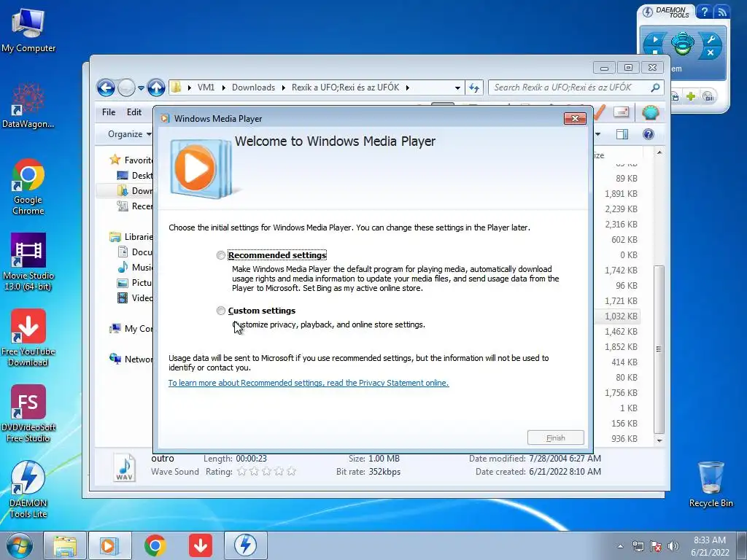Open the Organize dropdown in Explorer
747x560 pixels.
(x=129, y=134)
